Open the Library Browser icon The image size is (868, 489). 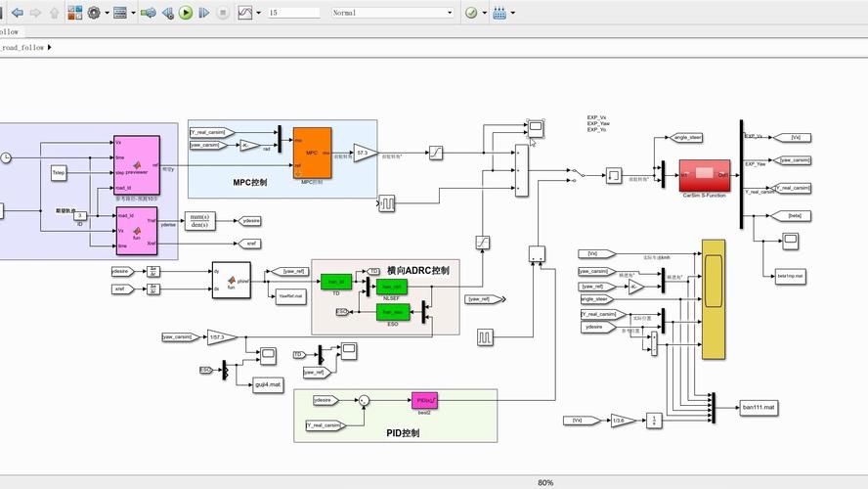coord(74,13)
